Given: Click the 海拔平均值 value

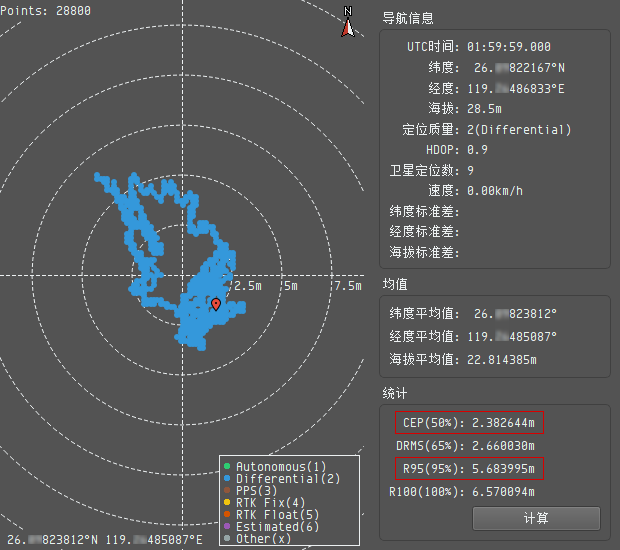Looking at the screenshot, I should 505,359.
